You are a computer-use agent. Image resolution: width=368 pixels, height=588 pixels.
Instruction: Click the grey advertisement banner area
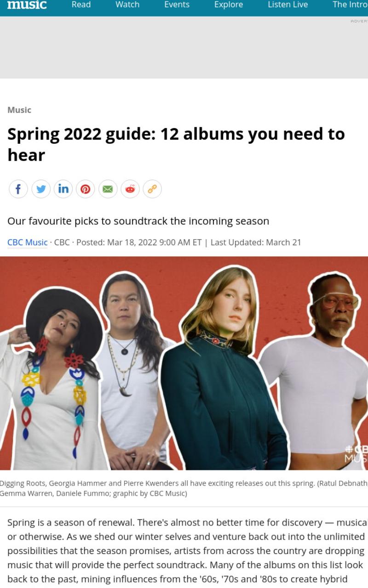[184, 47]
